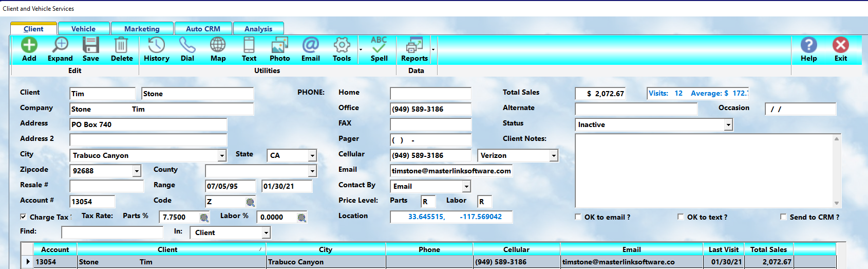
Task: Click the first name field Tim
Action: pyautogui.click(x=103, y=94)
